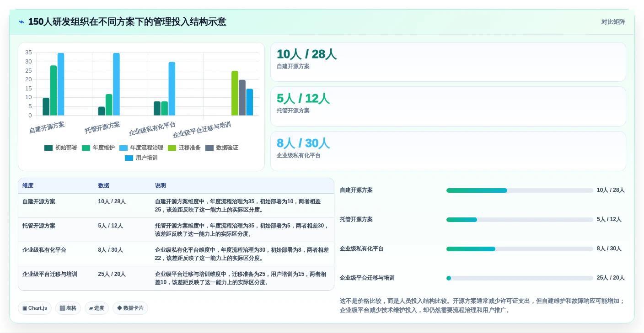The height and width of the screenshot is (333, 644).
Task: Toggle 年度流程治理 legend swatch
Action: pyautogui.click(x=123, y=148)
